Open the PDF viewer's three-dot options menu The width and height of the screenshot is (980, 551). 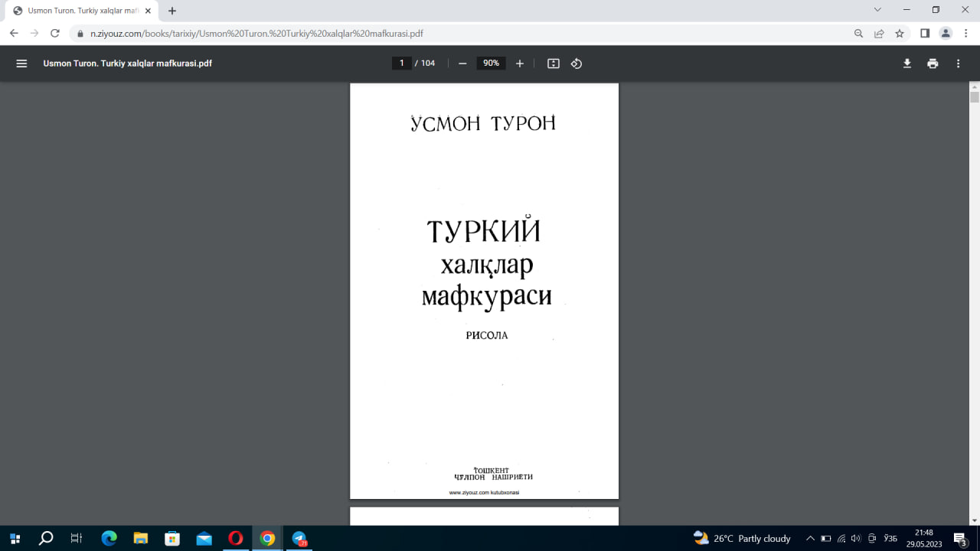tap(958, 63)
